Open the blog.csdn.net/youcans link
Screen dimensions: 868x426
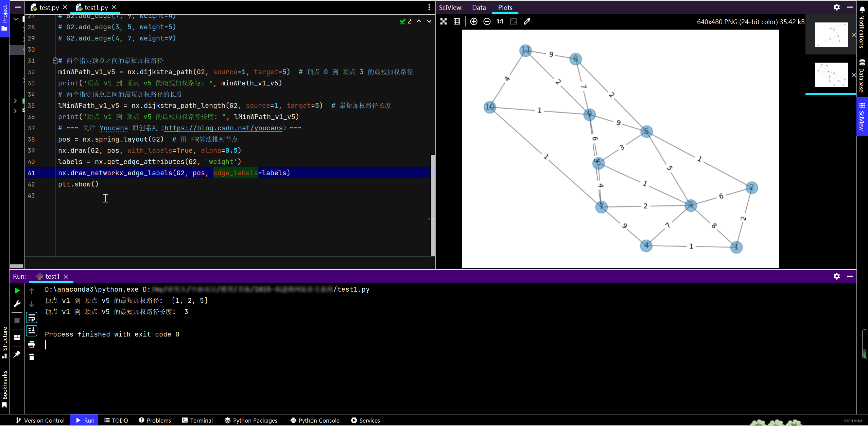[223, 128]
